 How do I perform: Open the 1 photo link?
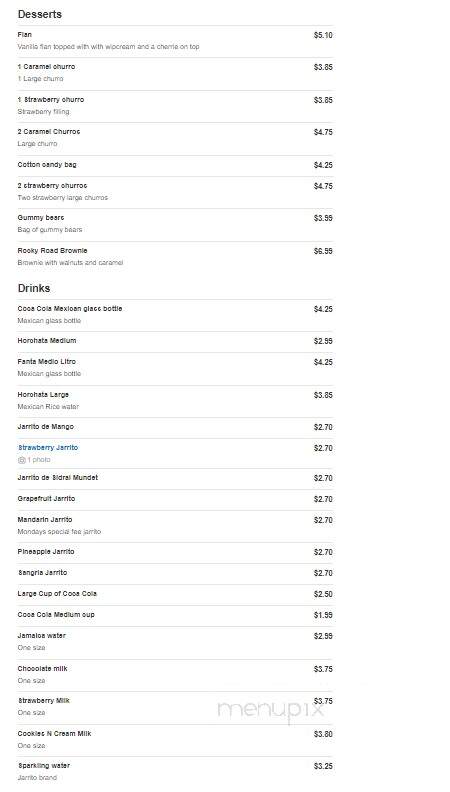39,460
